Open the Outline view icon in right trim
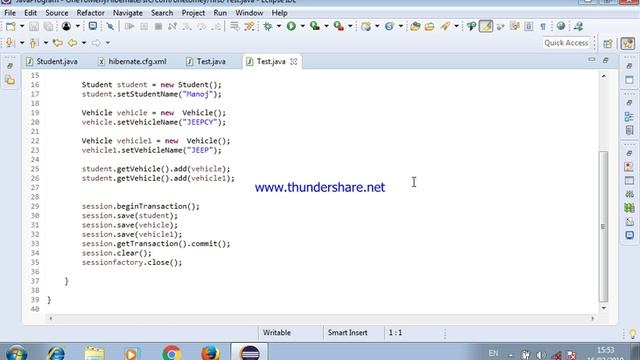The width and height of the screenshot is (640, 360). pyautogui.click(x=629, y=117)
